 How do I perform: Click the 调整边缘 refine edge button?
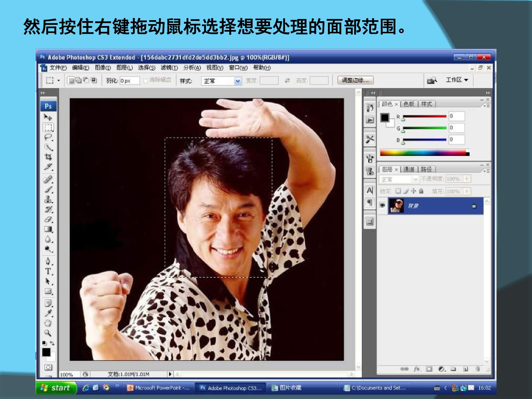(x=355, y=80)
